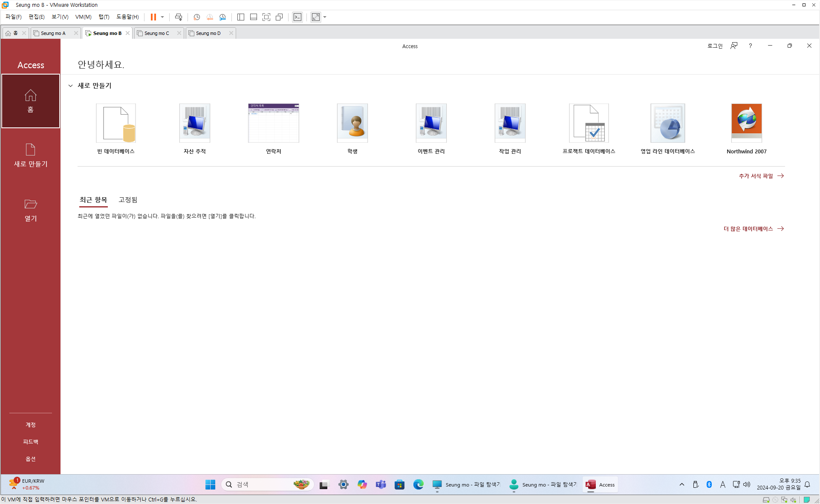
Task: Expand the stretch guest dropdown arrow
Action: (325, 17)
